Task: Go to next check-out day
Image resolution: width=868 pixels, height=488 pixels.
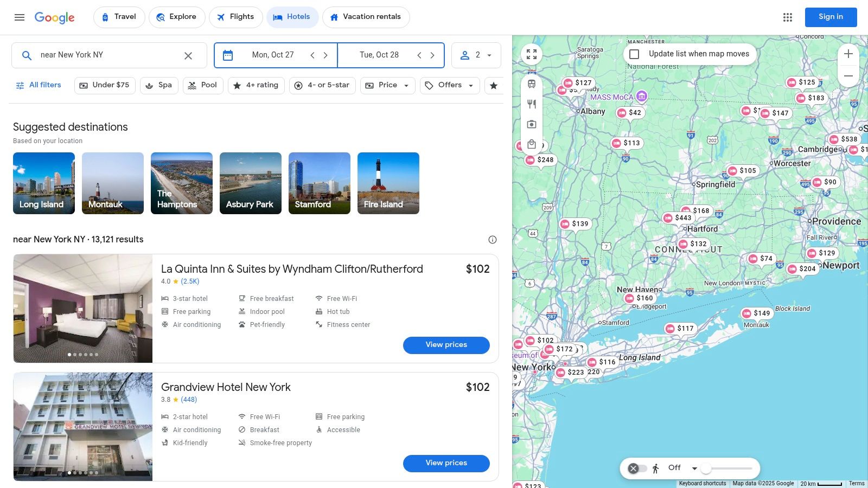Action: (432, 55)
